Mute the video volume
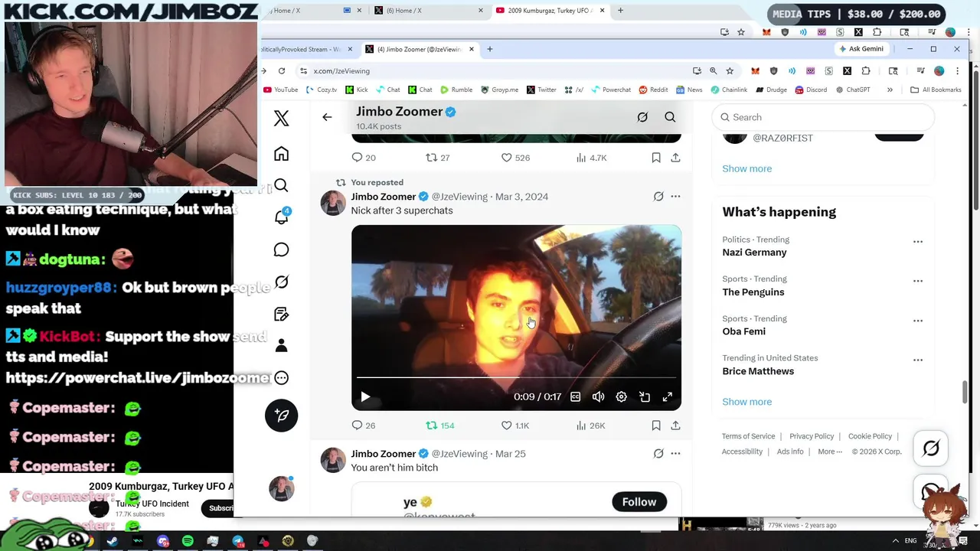Screen dimensions: 980x551 pyautogui.click(x=599, y=397)
